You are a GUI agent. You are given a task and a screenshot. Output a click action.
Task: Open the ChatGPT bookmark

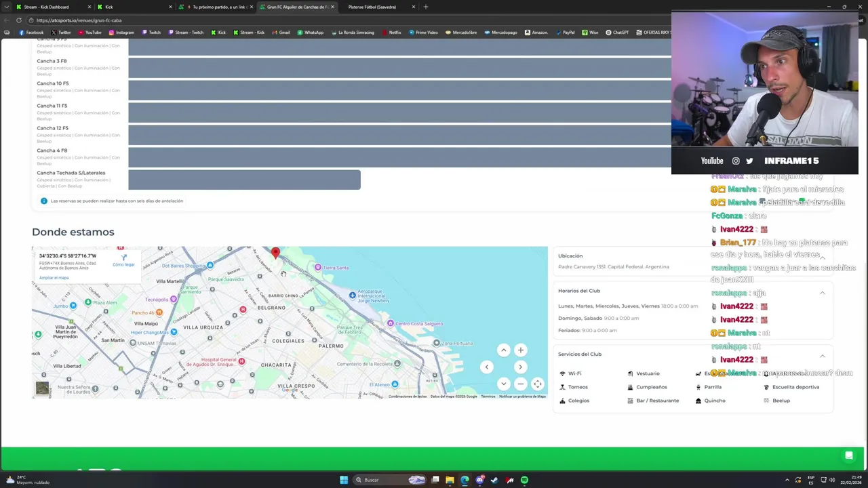click(x=617, y=33)
